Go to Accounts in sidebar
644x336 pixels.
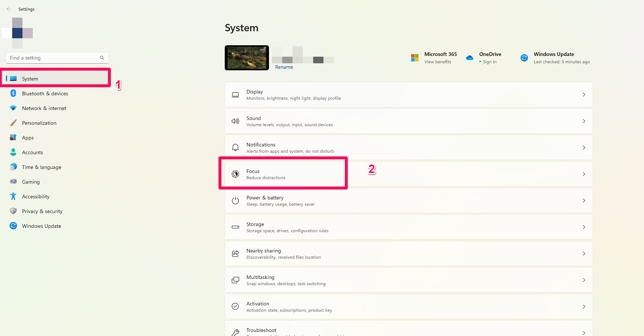click(32, 152)
